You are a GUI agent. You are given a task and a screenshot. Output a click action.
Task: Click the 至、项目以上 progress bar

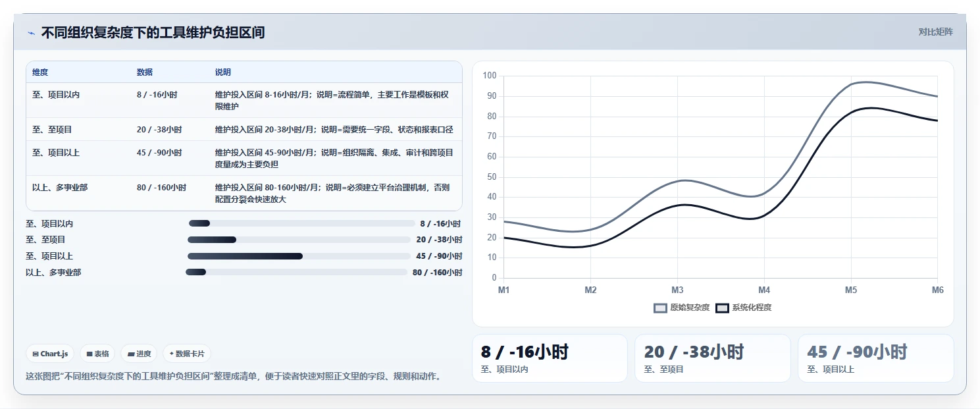pos(299,256)
